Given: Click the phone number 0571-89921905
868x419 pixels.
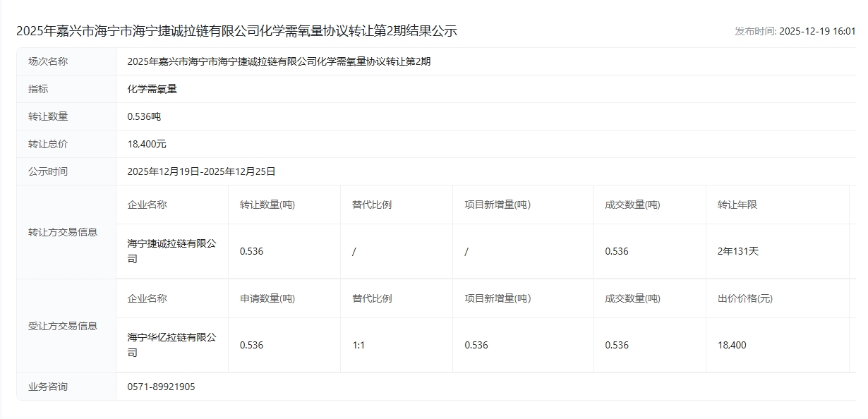Looking at the screenshot, I should coord(161,387).
